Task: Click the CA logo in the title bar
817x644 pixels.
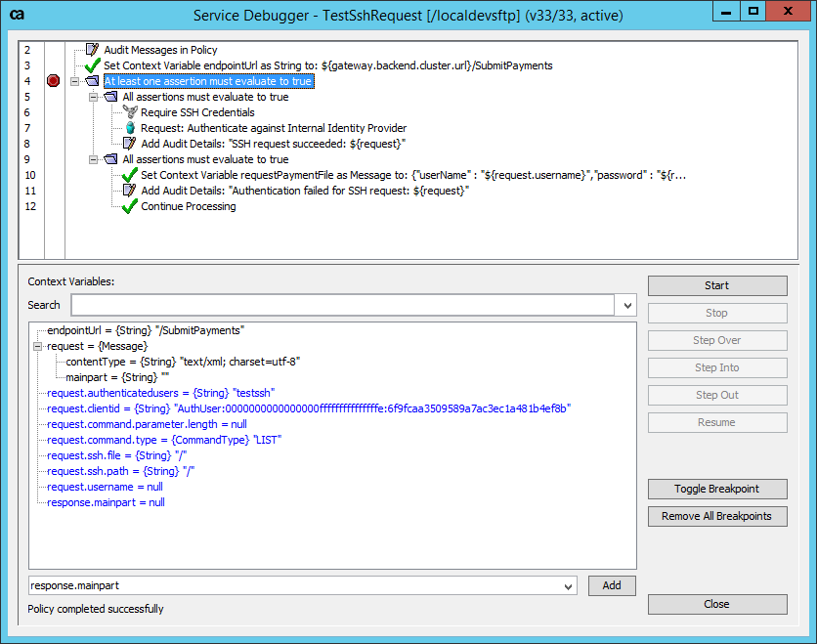Action: (18, 13)
